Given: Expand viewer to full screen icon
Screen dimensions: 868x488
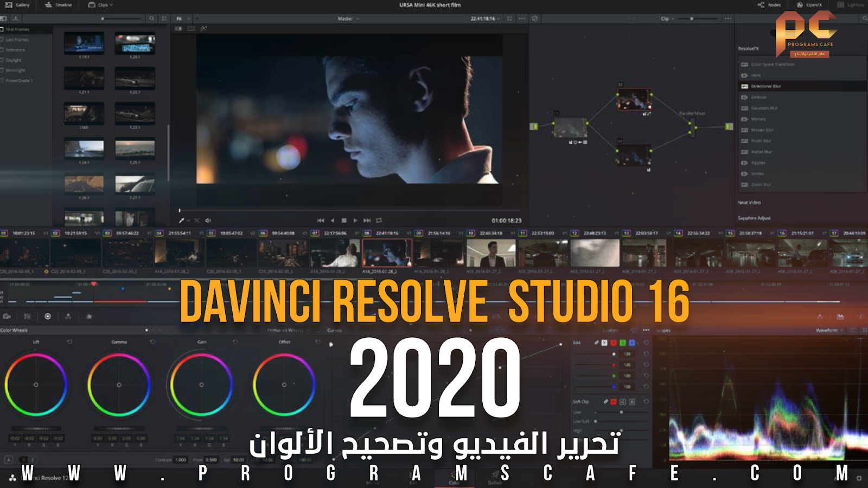Looking at the screenshot, I should pyautogui.click(x=509, y=18).
